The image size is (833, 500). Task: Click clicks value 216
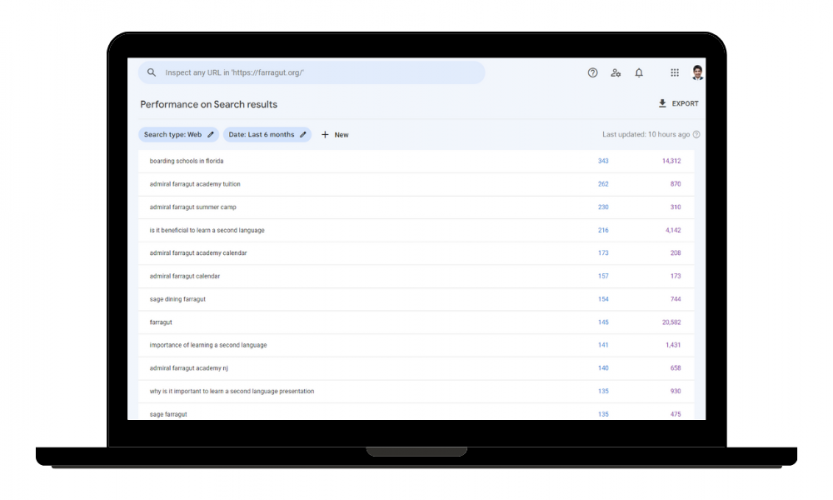(603, 230)
